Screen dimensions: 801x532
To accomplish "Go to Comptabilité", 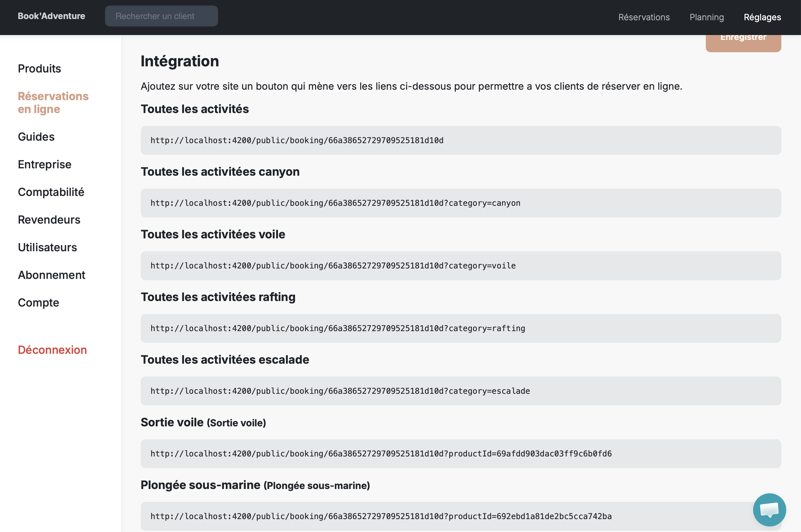I will click(x=51, y=192).
